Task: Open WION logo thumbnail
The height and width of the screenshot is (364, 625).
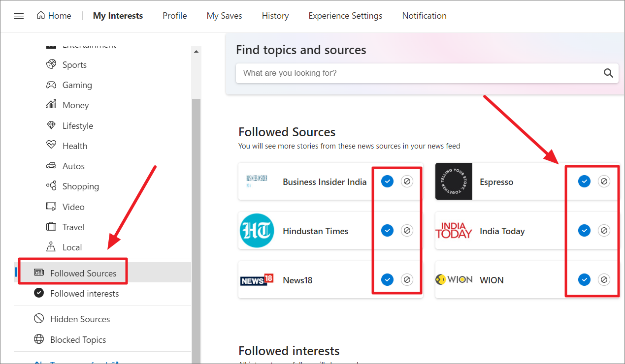Action: coord(454,280)
